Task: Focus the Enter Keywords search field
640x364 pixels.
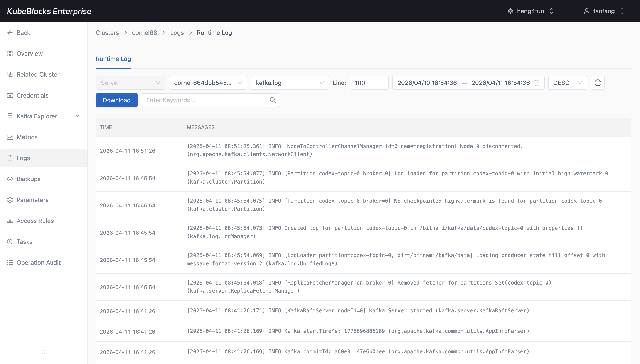Action: (x=204, y=100)
